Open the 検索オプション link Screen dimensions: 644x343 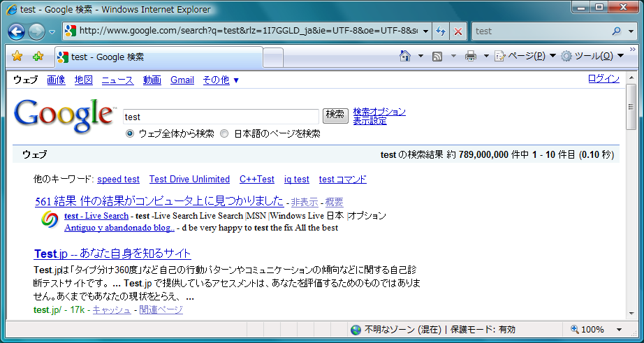pyautogui.click(x=379, y=112)
